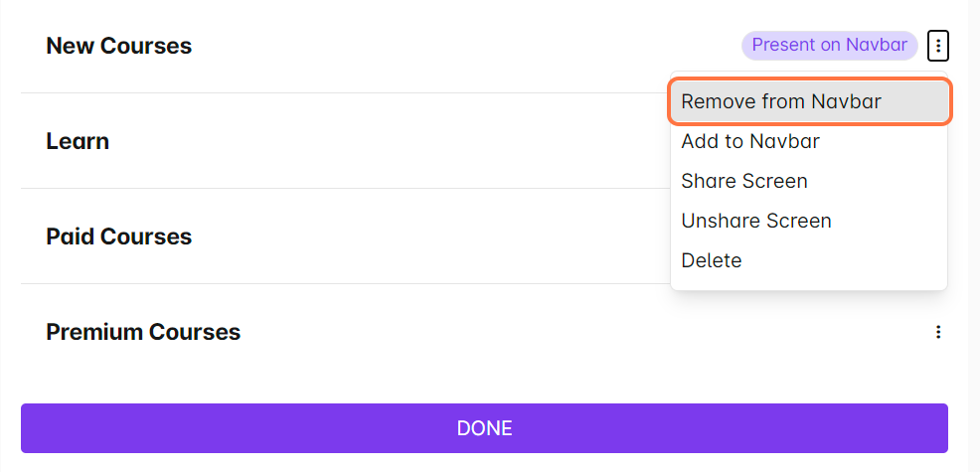Pin the screen using Add to Navbar
Image resolution: width=980 pixels, height=472 pixels.
pos(750,141)
